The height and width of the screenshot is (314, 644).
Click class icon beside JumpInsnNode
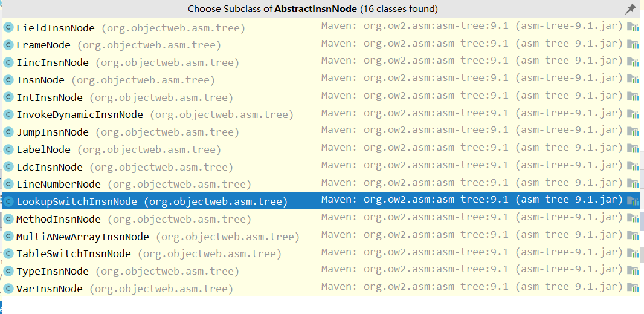(8, 132)
